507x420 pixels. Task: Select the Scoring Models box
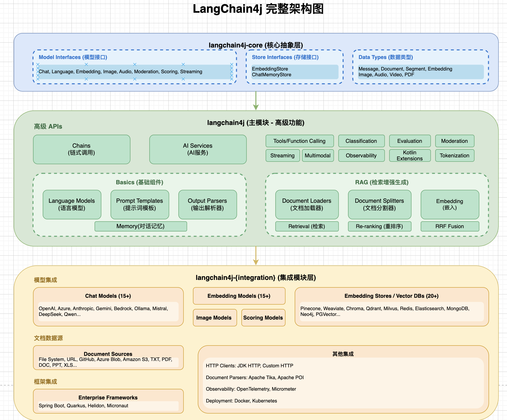click(263, 318)
